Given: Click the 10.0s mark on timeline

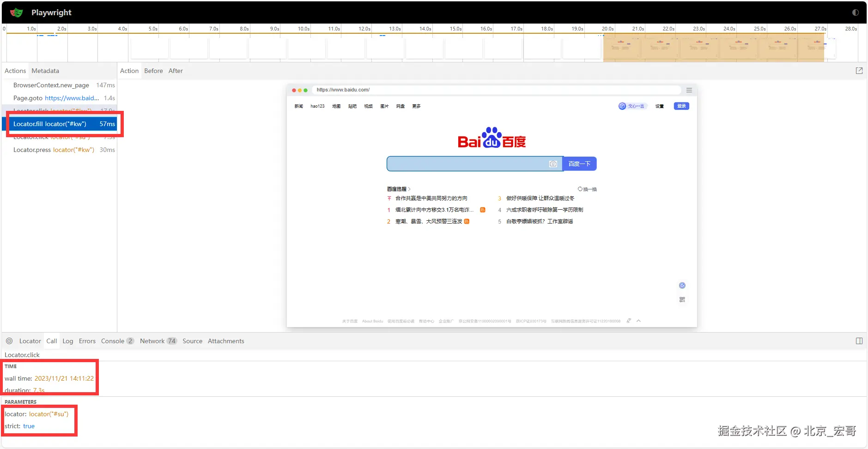Looking at the screenshot, I should (303, 29).
